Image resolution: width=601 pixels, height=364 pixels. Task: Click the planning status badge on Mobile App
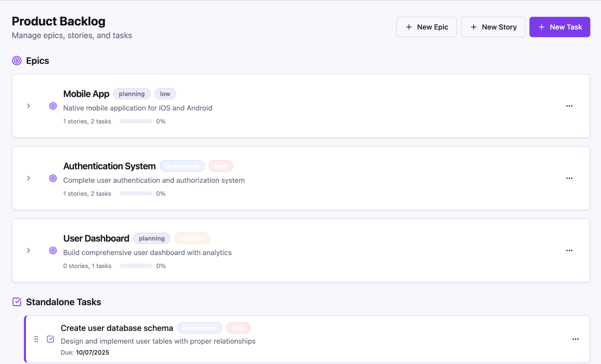click(x=131, y=94)
